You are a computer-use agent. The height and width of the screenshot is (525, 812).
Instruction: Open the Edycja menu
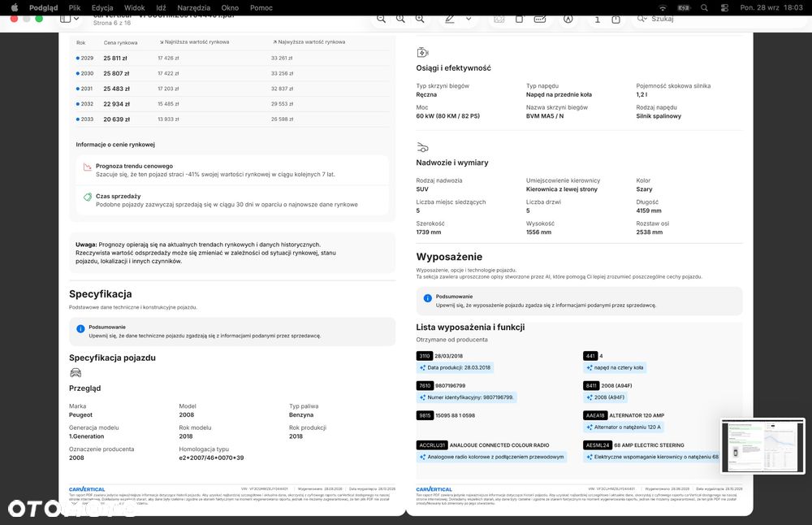point(102,8)
